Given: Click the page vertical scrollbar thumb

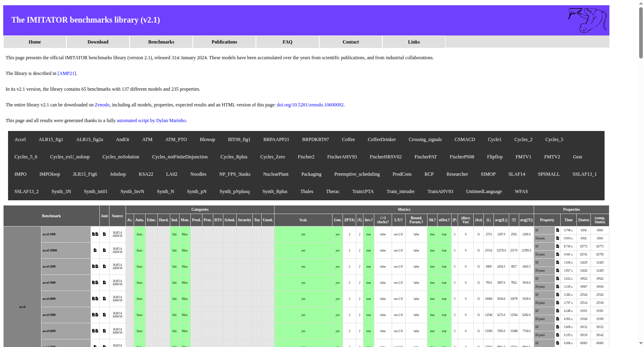Looking at the screenshot, I should point(641,32).
